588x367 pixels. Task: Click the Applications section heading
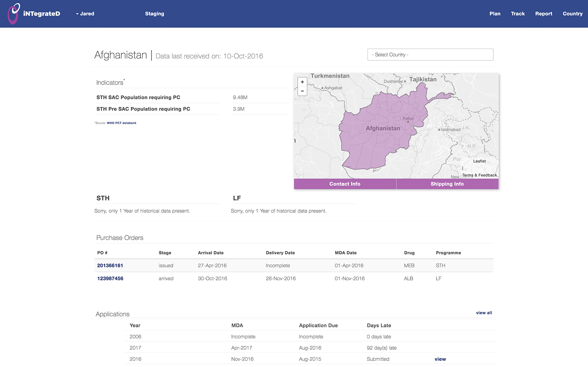click(113, 314)
